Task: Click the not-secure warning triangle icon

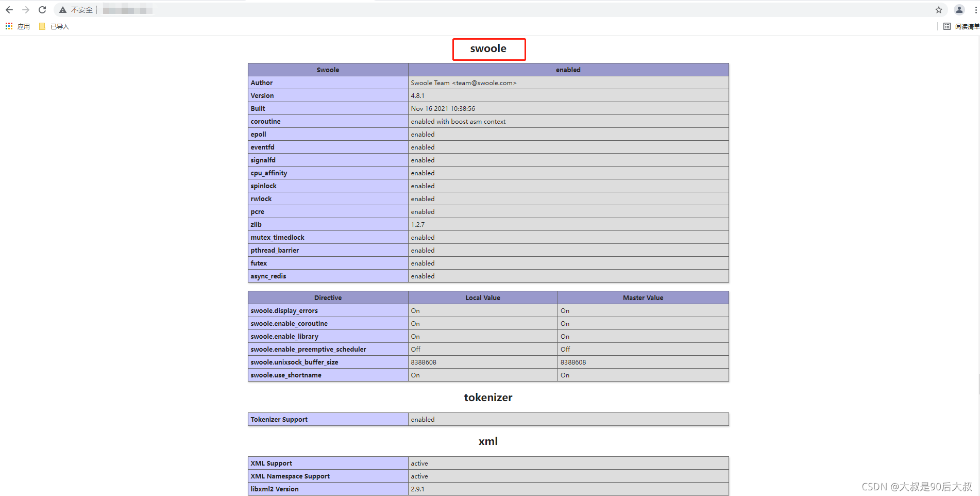Action: [x=63, y=10]
